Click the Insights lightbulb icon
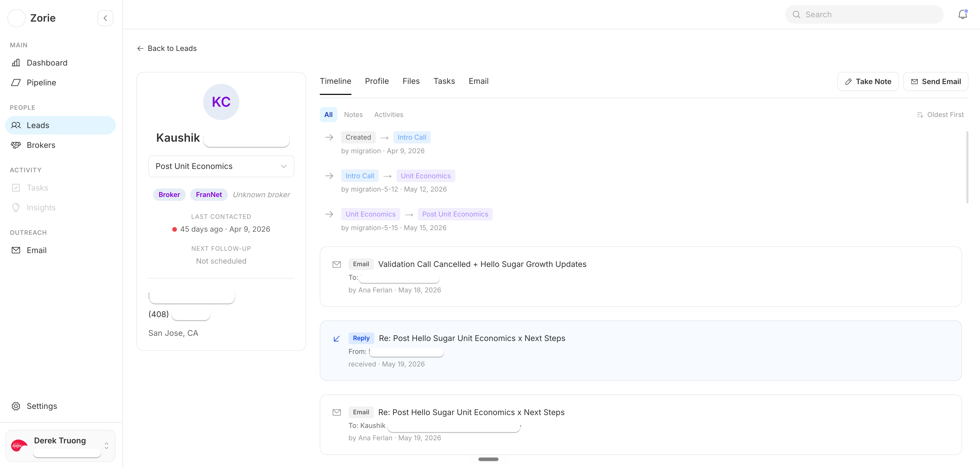The image size is (980, 467). coord(16,208)
